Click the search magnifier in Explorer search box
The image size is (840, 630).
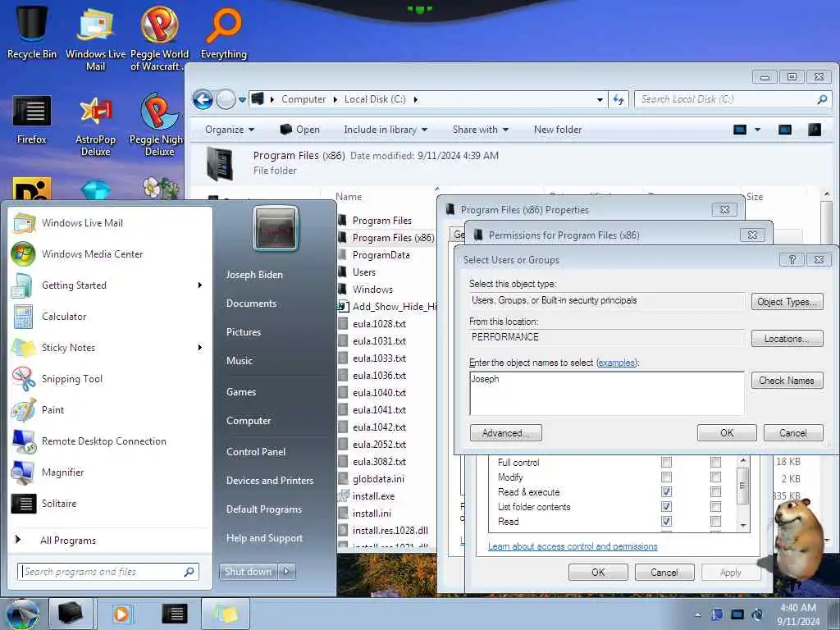[822, 99]
